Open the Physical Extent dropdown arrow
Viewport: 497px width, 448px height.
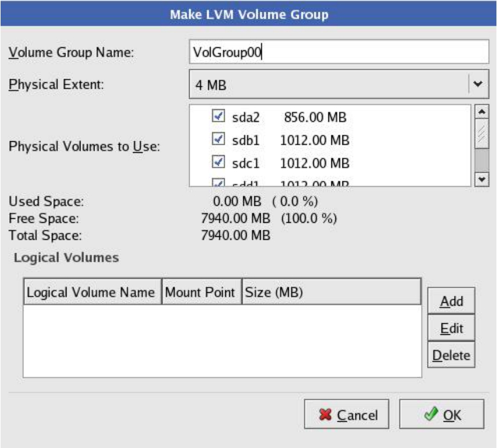478,85
